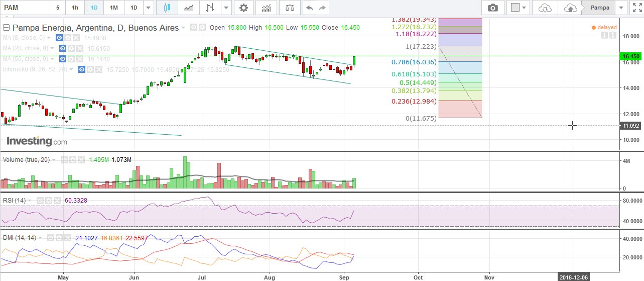Open chart properties gear in toolbar
The width and height of the screenshot is (644, 281).
[x=243, y=8]
